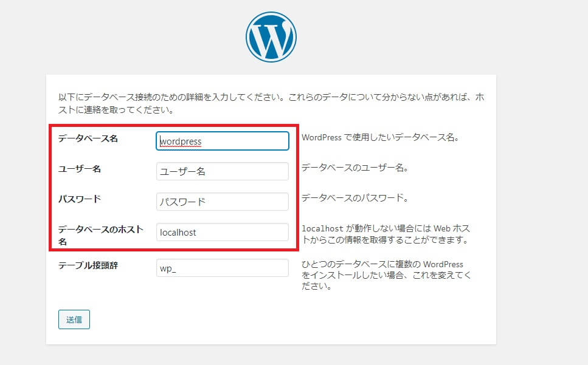The image size is (588, 365).
Task: Click the WordPress logo at the top
Action: pos(271,36)
